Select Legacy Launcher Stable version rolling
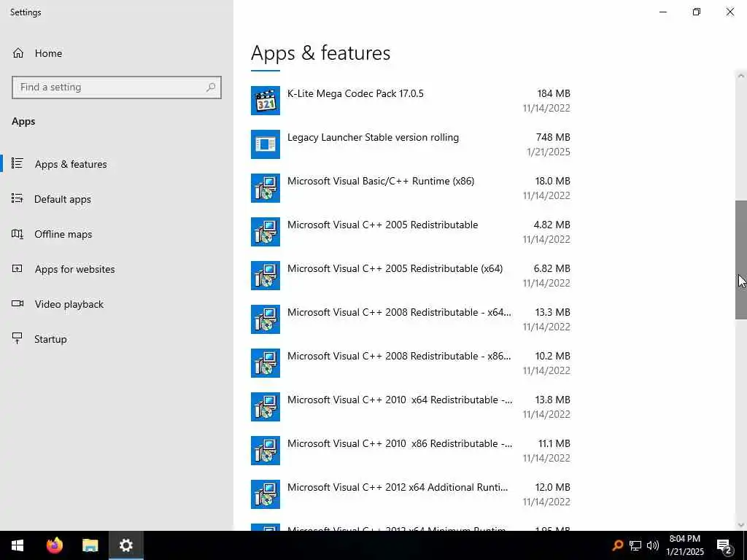747x560 pixels. [411, 144]
